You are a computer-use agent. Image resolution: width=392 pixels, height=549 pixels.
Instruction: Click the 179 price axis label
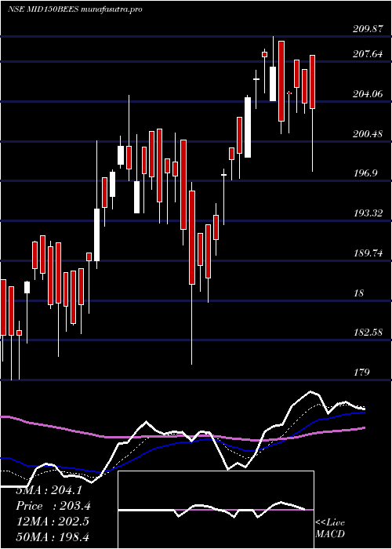click(x=361, y=373)
